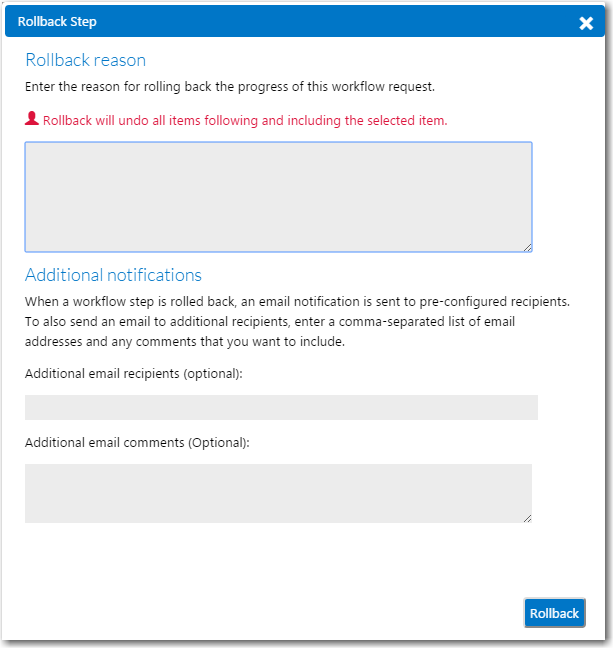Screen dimensions: 613x648
Task: Click the red person warning icon
Action: coord(32,119)
